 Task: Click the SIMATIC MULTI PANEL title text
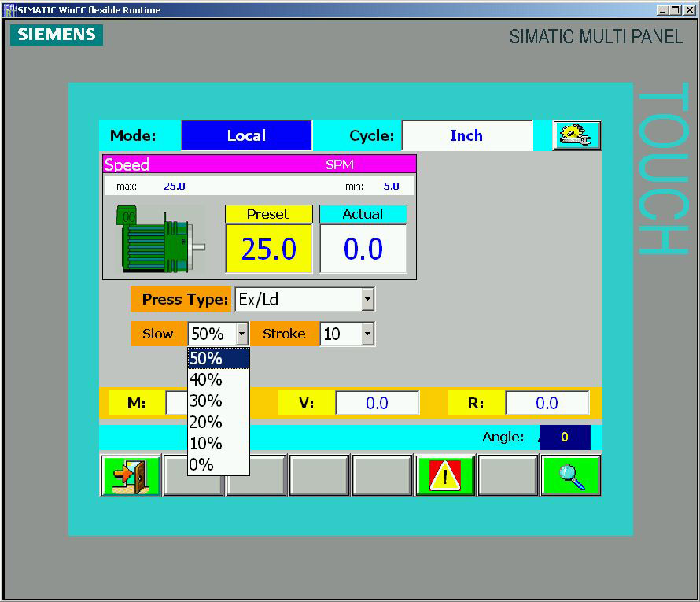click(x=596, y=37)
